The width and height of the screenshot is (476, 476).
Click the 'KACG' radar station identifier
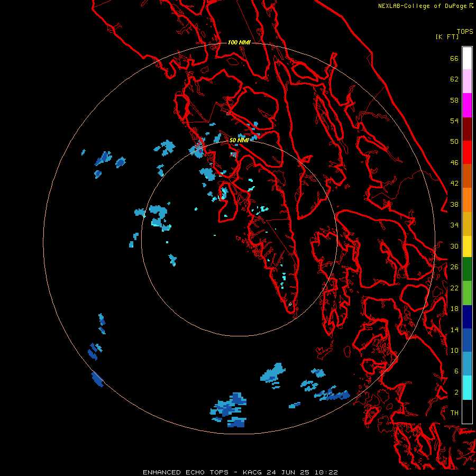point(253,472)
